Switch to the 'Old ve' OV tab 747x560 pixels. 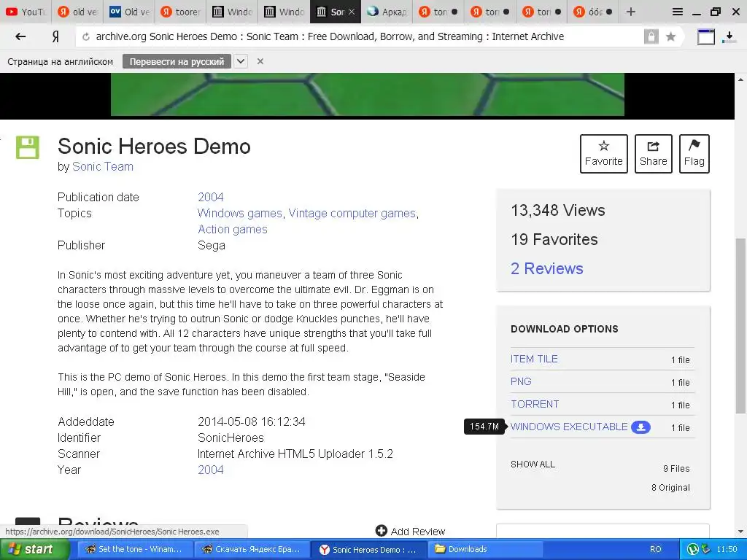129,12
